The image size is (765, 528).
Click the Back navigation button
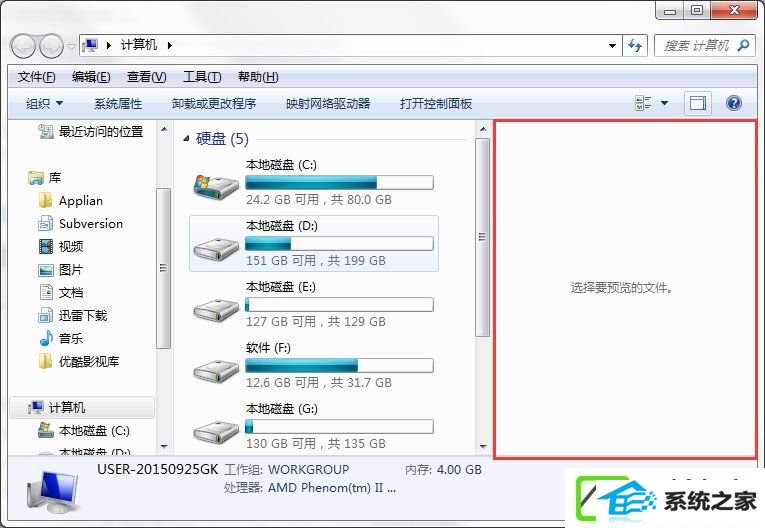coord(22,46)
